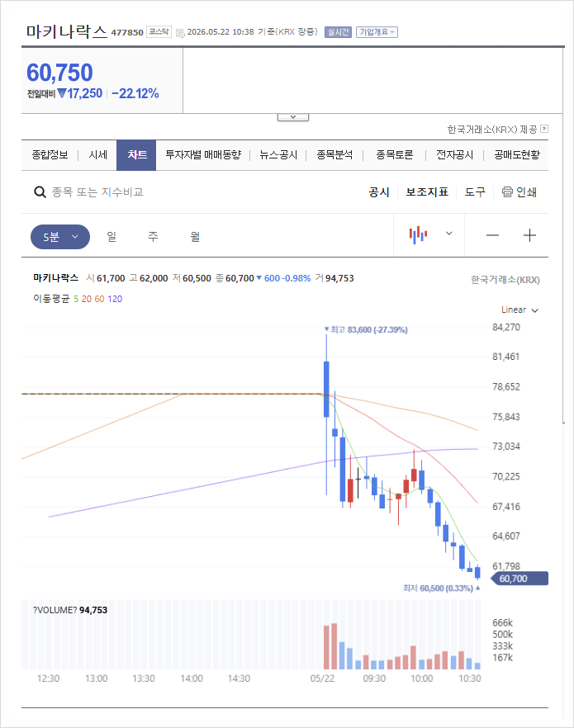574x728 pixels.
Task: Open the 투자자별 매매동향 tab
Action: tap(203, 155)
